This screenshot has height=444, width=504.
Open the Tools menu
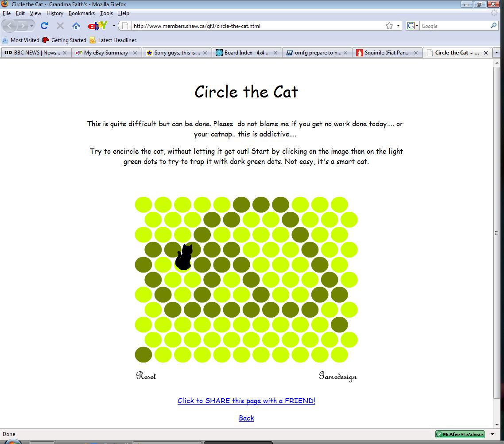[106, 13]
